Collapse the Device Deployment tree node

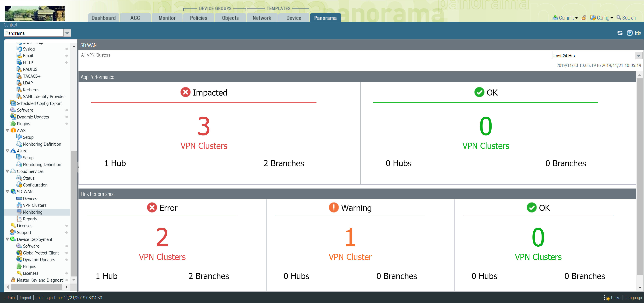click(8, 239)
